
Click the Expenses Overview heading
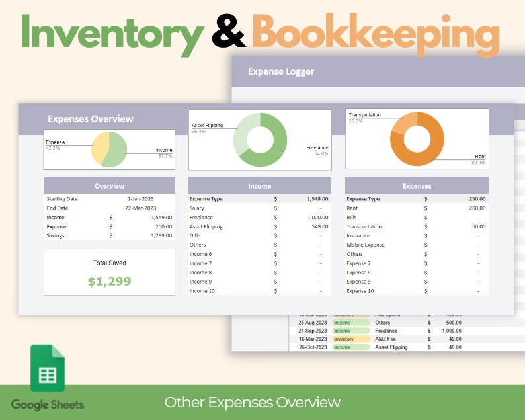click(x=91, y=119)
